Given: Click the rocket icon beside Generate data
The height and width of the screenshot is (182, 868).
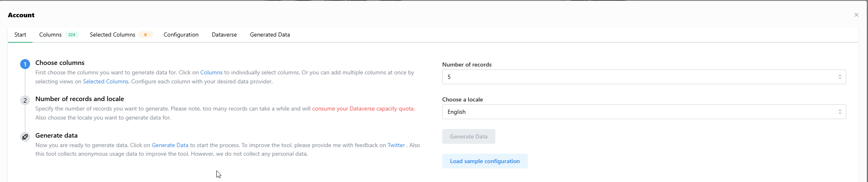Looking at the screenshot, I should (25, 137).
